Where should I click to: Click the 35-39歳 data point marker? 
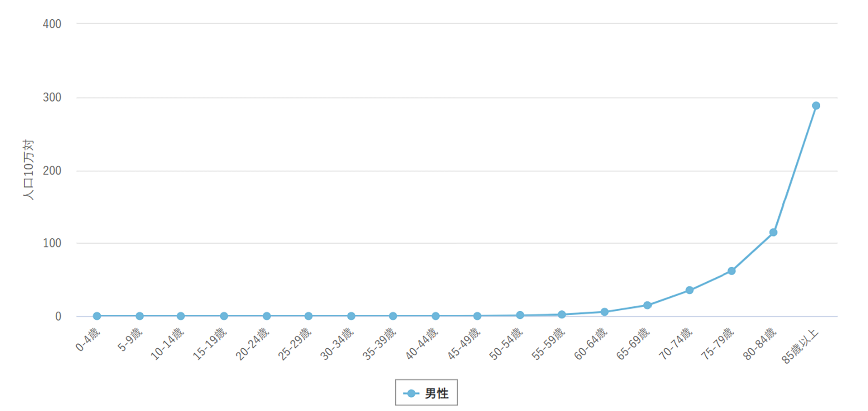(393, 316)
